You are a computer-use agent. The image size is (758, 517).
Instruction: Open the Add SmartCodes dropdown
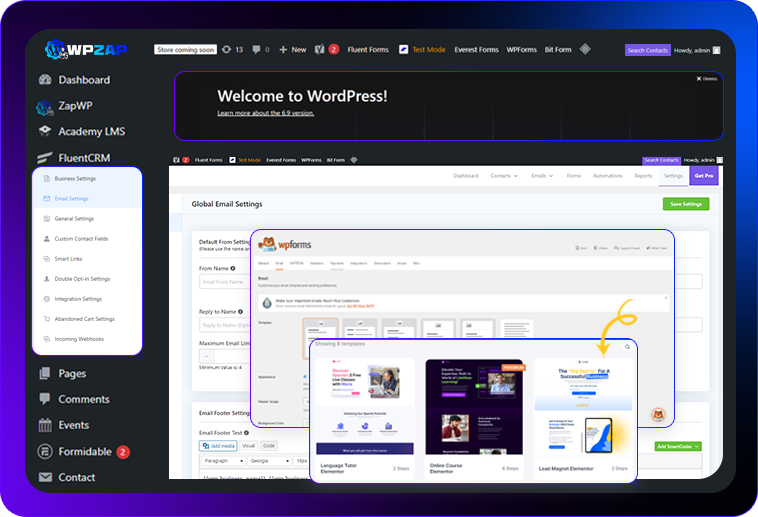(x=677, y=446)
